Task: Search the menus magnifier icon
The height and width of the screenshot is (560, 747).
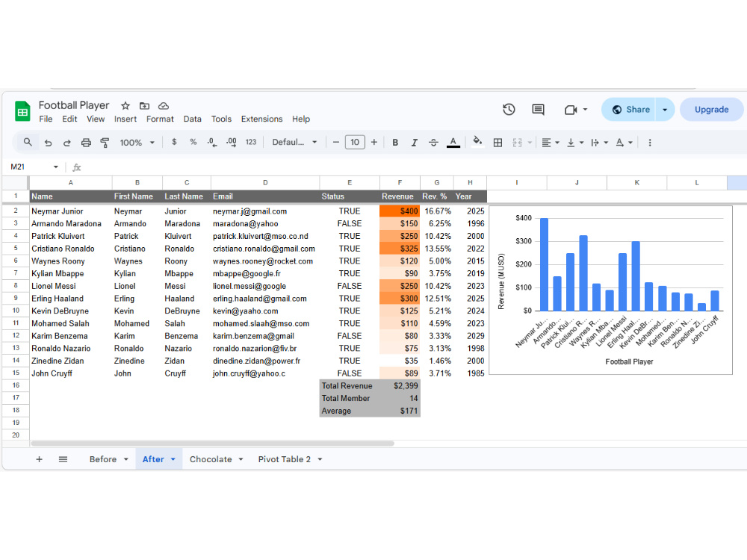Action: [x=28, y=142]
